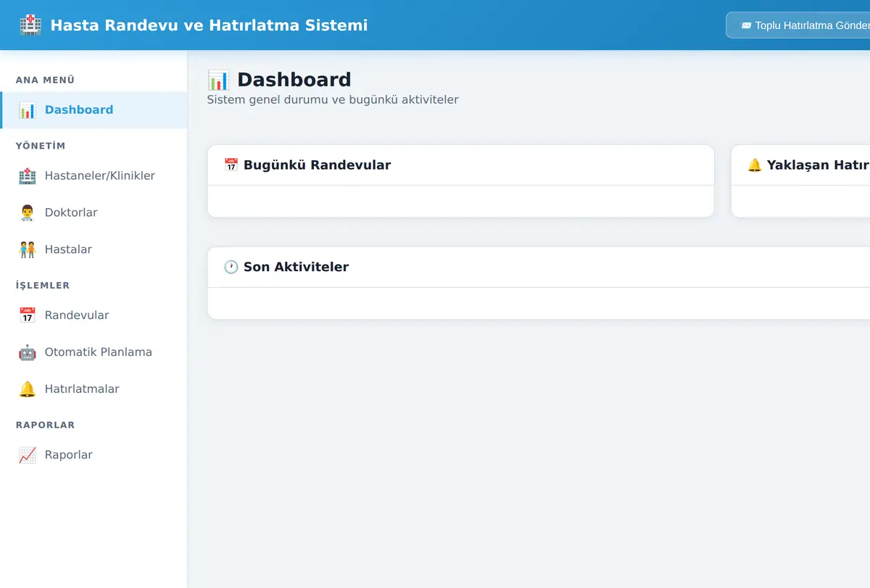Click the trend chart icon for Raporlar
The width and height of the screenshot is (870, 588).
tap(27, 456)
